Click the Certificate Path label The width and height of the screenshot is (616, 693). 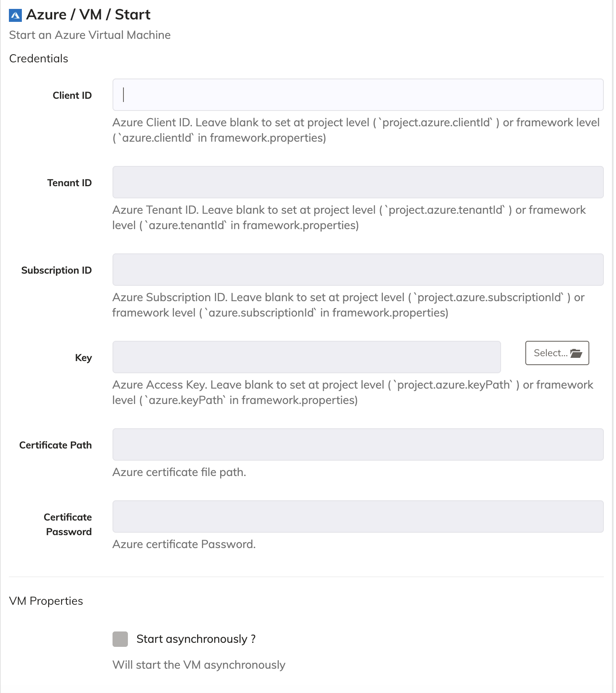[55, 445]
